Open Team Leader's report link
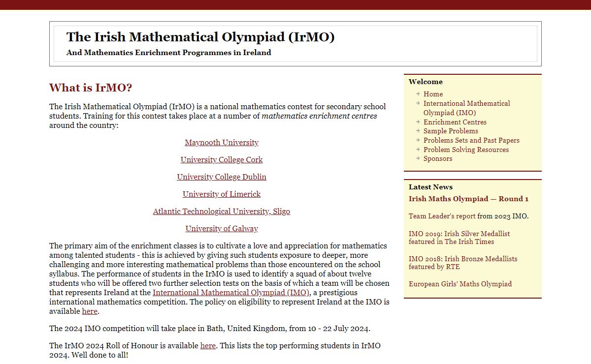Viewport: 591px width, 364px height. (x=442, y=216)
